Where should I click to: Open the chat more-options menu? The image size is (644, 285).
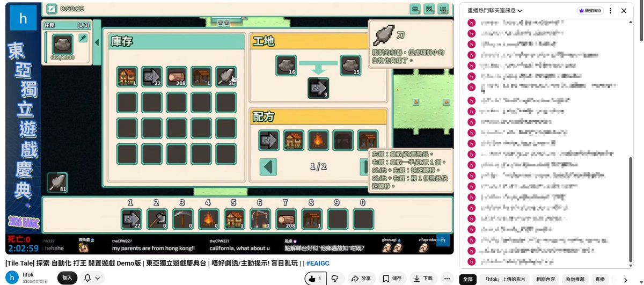pyautogui.click(x=610, y=11)
